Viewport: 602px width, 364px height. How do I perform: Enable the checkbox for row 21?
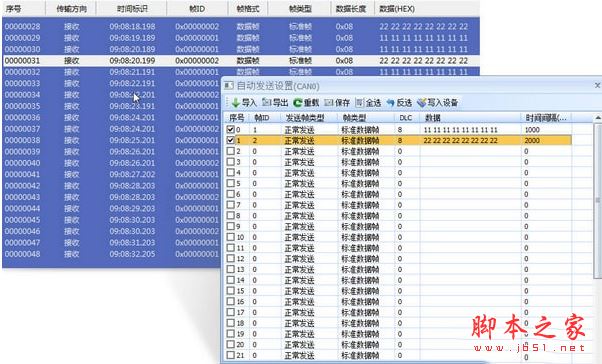pos(230,355)
